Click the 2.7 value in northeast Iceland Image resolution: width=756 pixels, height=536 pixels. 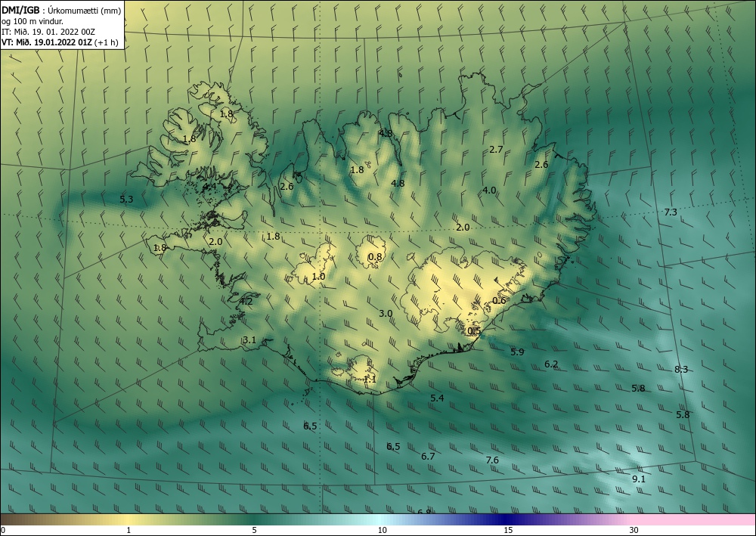pyautogui.click(x=496, y=150)
